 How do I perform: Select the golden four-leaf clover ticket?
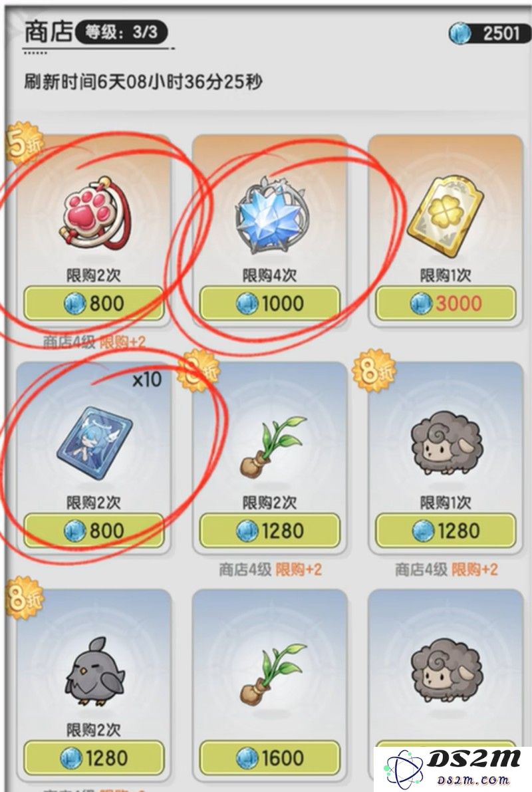pyautogui.click(x=446, y=215)
